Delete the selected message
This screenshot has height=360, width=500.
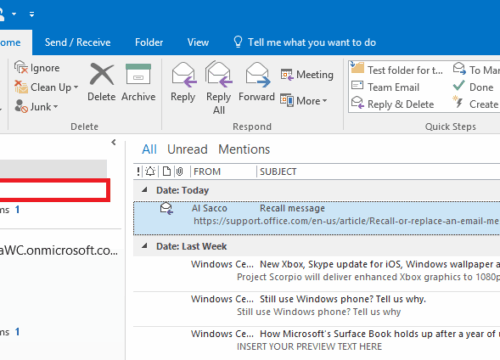point(101,82)
